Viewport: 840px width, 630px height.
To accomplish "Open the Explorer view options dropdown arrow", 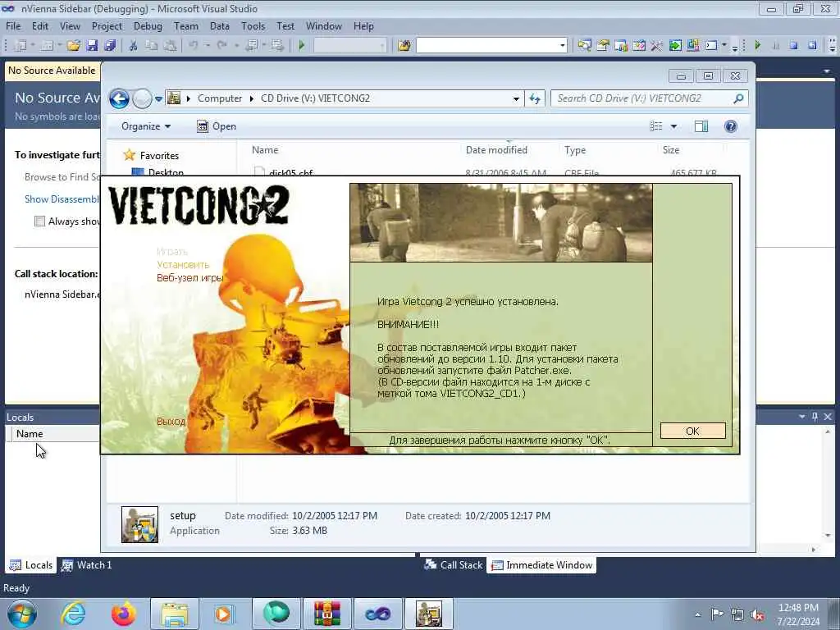I will 673,126.
